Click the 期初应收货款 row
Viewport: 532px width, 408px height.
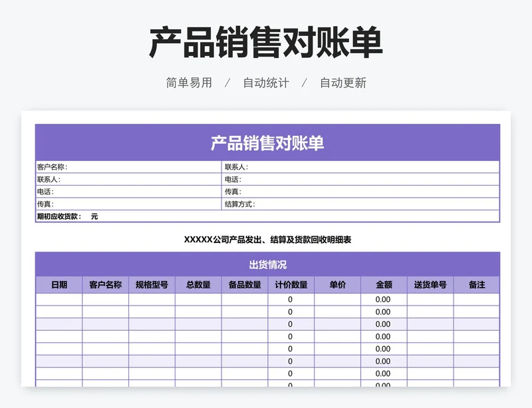pyautogui.click(x=267, y=216)
